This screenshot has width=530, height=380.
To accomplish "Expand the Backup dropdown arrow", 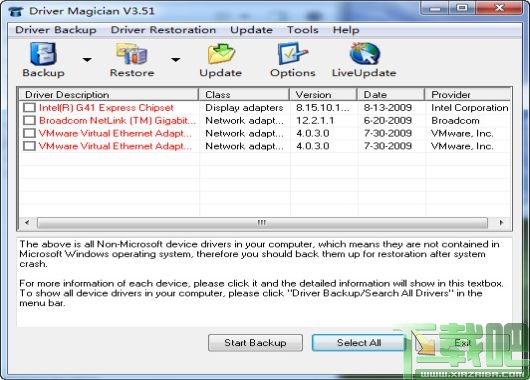I will pyautogui.click(x=87, y=60).
